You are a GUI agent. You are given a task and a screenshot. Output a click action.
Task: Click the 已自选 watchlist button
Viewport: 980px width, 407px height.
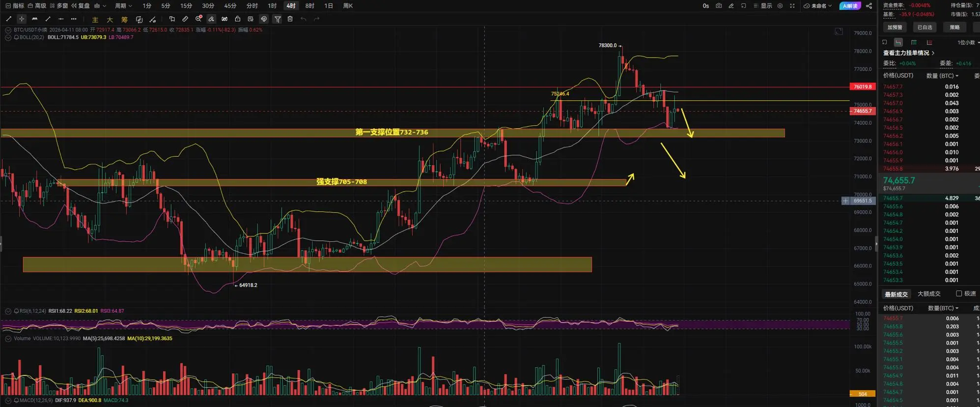(x=924, y=28)
